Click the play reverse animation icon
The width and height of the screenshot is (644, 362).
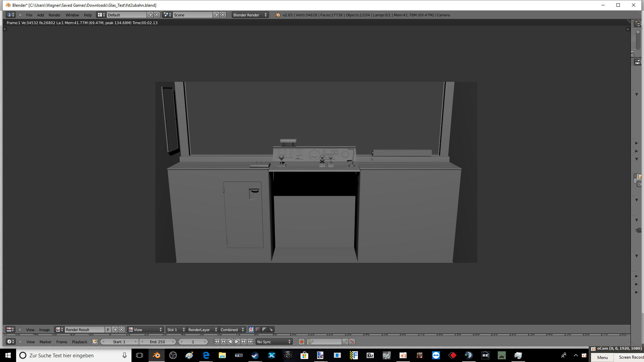[x=230, y=342]
